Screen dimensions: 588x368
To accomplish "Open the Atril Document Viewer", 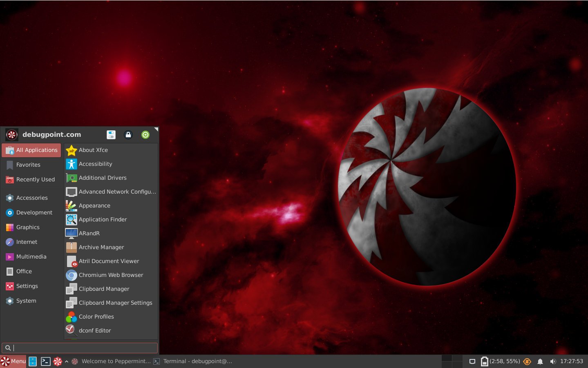I will pos(109,261).
